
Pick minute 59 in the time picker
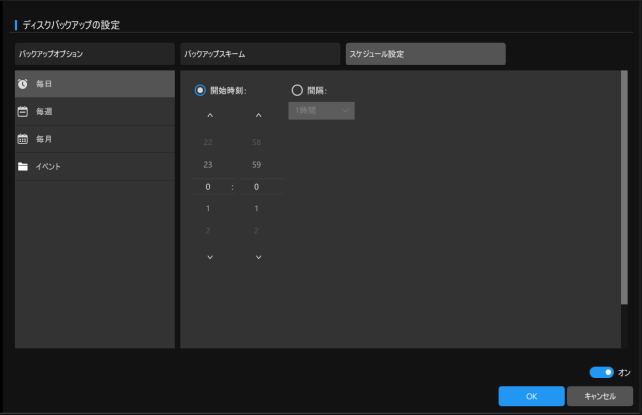(x=257, y=165)
